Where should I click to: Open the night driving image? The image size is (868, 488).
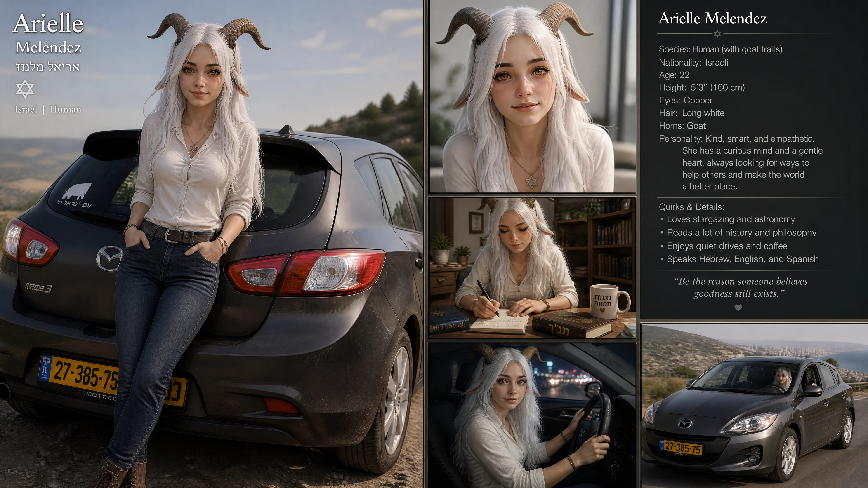532,415
